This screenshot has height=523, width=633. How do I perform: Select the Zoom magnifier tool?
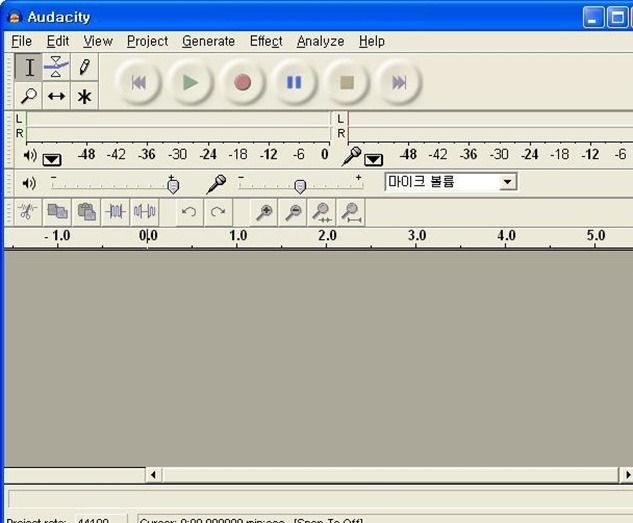[29, 96]
